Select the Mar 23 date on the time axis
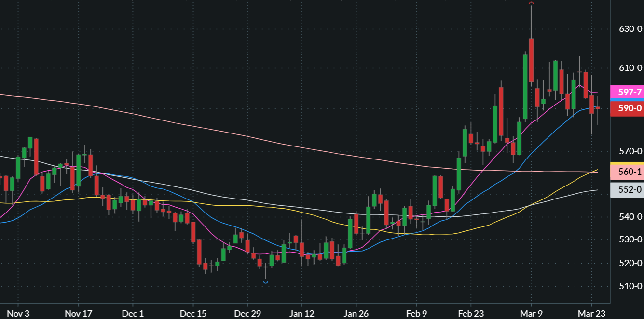 tap(592, 313)
